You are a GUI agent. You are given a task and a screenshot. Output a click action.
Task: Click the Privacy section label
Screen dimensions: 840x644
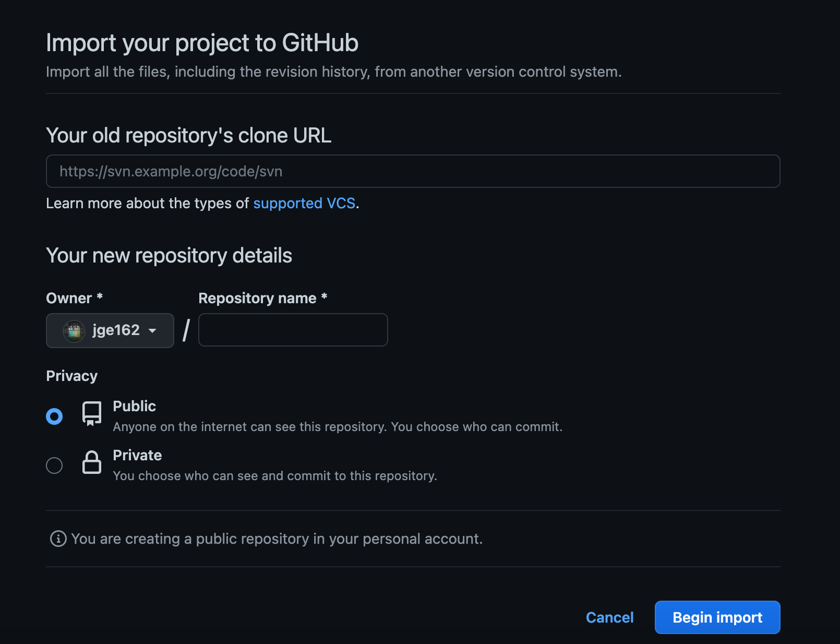coord(71,375)
